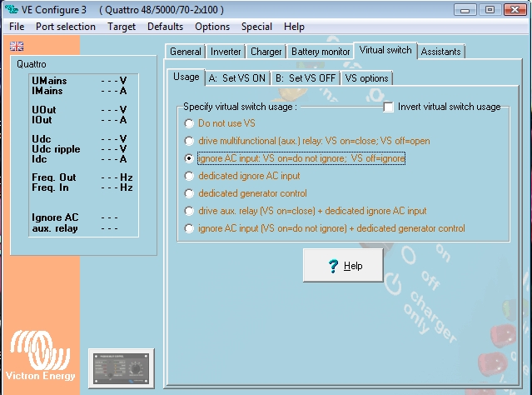The width and height of the screenshot is (532, 395).
Task: Open the VS options sub-tab
Action: point(366,78)
